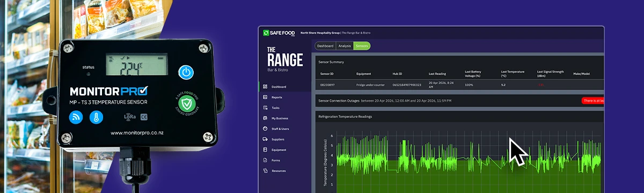The height and width of the screenshot is (193, 644).
Task: Click sensor ID 08230897
Action: [x=327, y=85]
